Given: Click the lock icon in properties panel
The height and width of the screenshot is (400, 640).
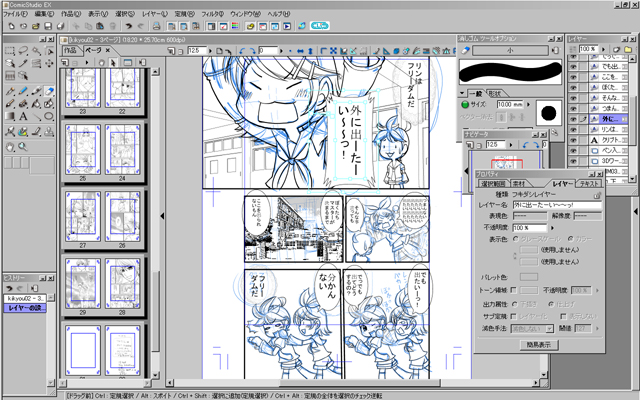Looking at the screenshot, I should pos(598,195).
